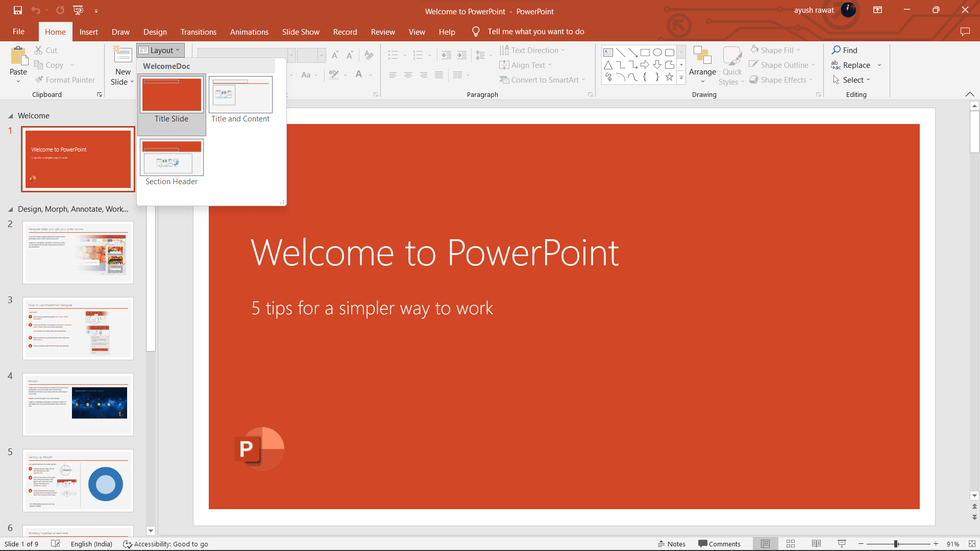Open the Design tab
Screen dimensions: 980x551
click(155, 32)
